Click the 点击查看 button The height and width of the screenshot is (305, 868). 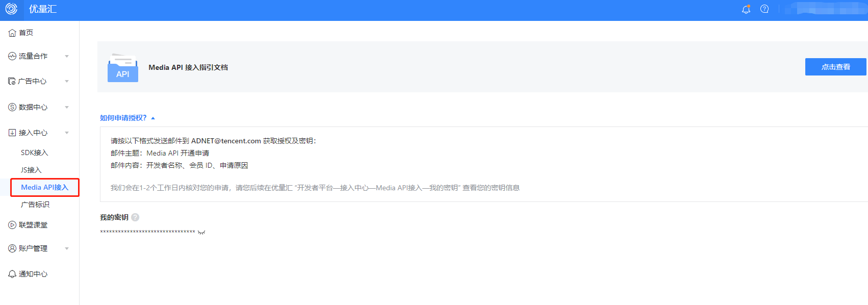pos(836,67)
